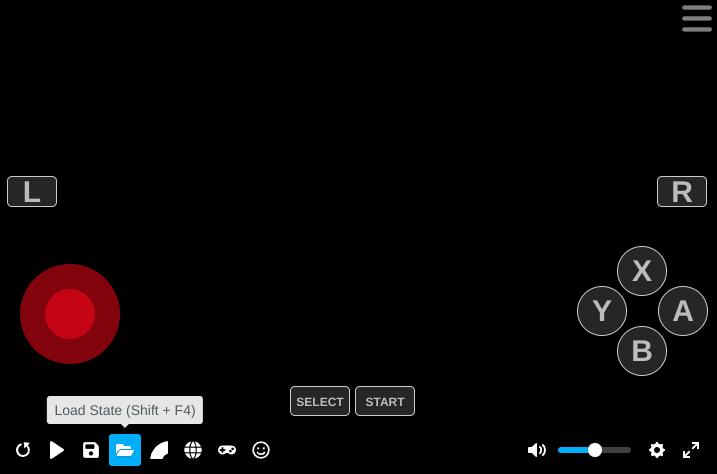Tap the R shoulder button
Viewport: 717px width, 474px height.
[682, 192]
